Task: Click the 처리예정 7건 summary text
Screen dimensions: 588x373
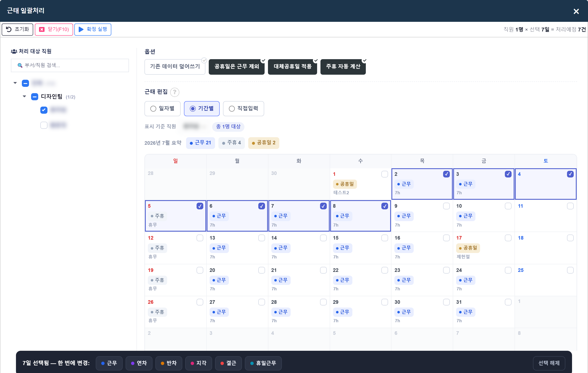Action: click(571, 30)
